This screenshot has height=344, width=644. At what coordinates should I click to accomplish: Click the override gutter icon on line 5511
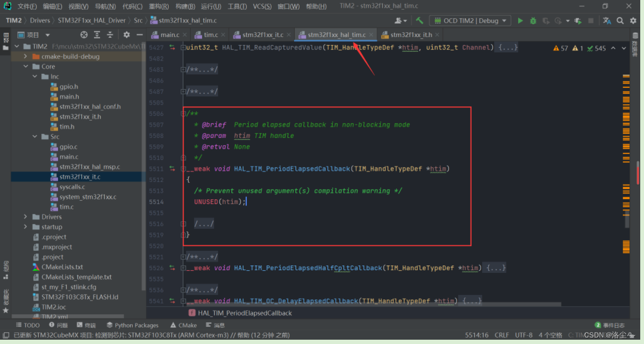(172, 169)
